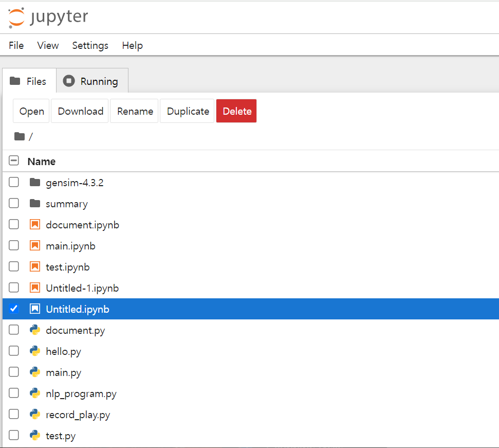The width and height of the screenshot is (499, 448).
Task: Click the document.py Python icon
Action: tap(34, 330)
